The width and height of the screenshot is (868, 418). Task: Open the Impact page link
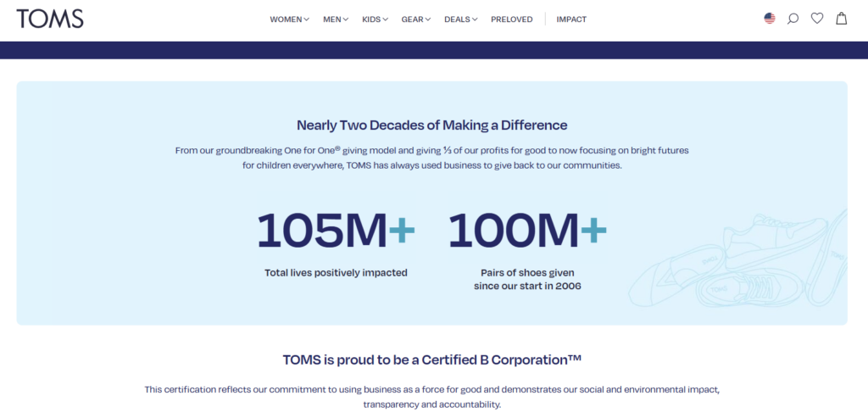pos(571,20)
